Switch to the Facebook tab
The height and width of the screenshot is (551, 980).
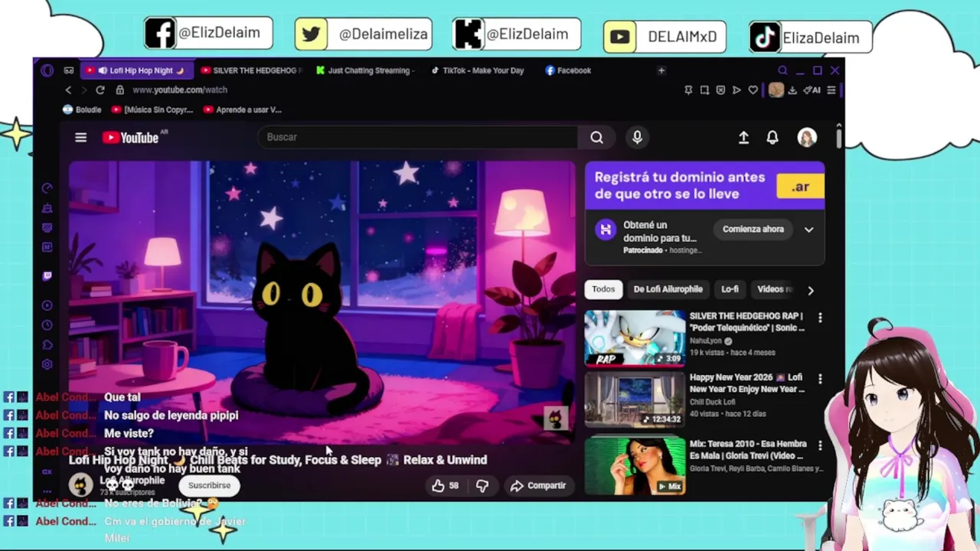[x=569, y=70]
